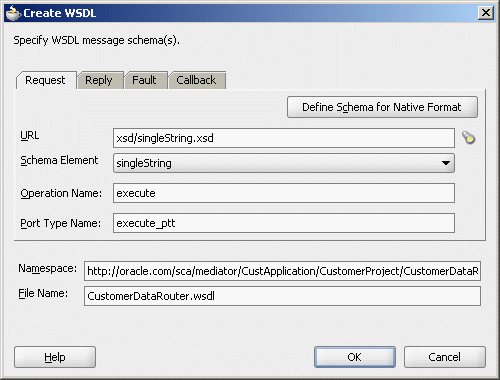This screenshot has width=500, height=380.
Task: Select the Fault tab
Action: tap(145, 80)
